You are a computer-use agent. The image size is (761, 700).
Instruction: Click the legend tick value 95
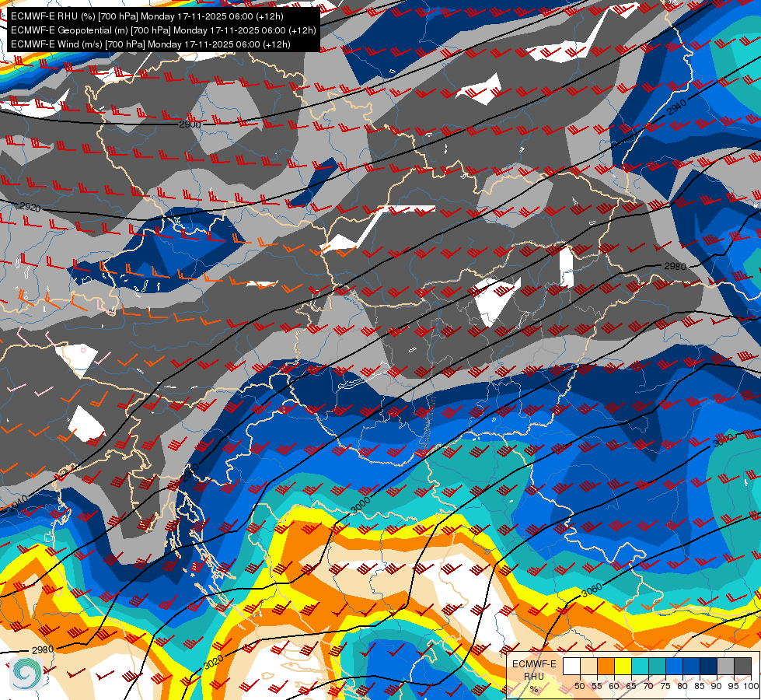(x=732, y=686)
